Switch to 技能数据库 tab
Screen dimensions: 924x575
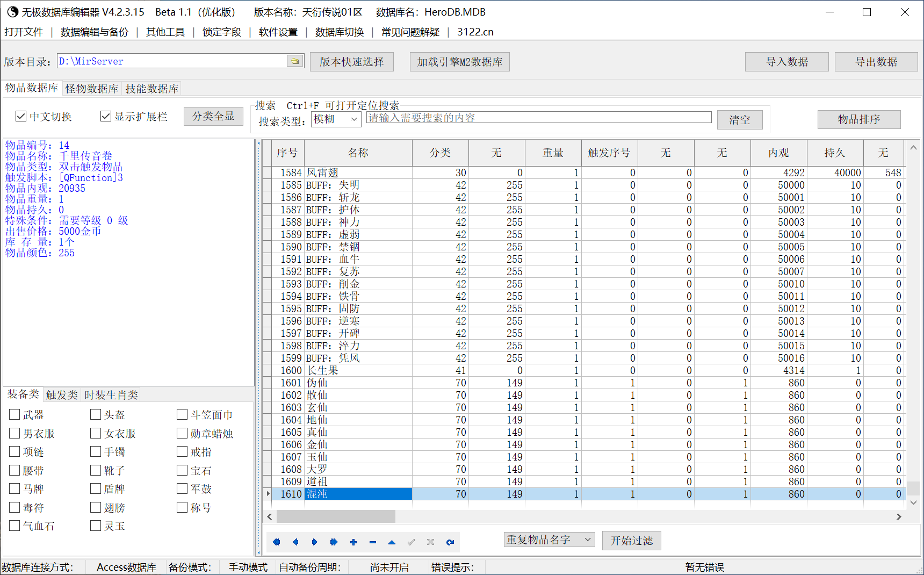point(152,89)
